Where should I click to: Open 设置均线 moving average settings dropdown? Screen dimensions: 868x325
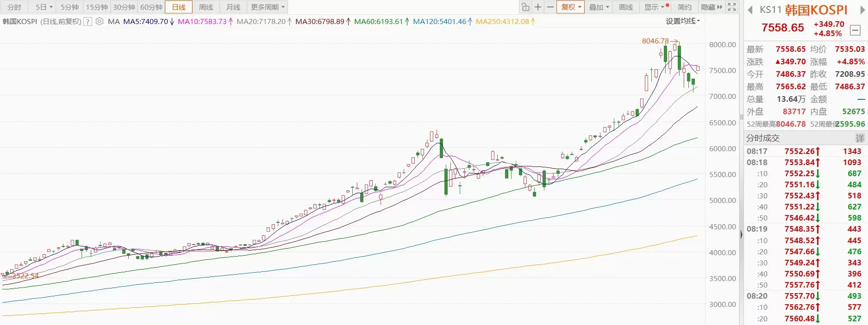coord(683,21)
